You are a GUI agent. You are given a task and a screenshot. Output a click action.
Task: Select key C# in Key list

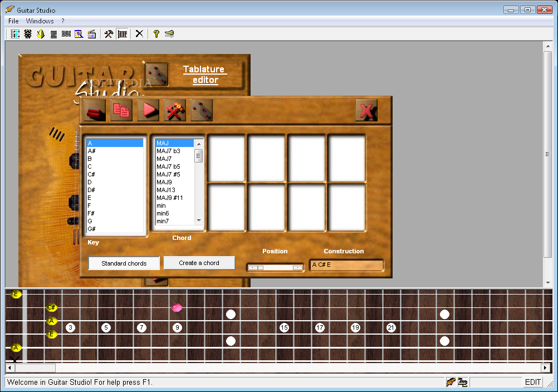pos(115,174)
